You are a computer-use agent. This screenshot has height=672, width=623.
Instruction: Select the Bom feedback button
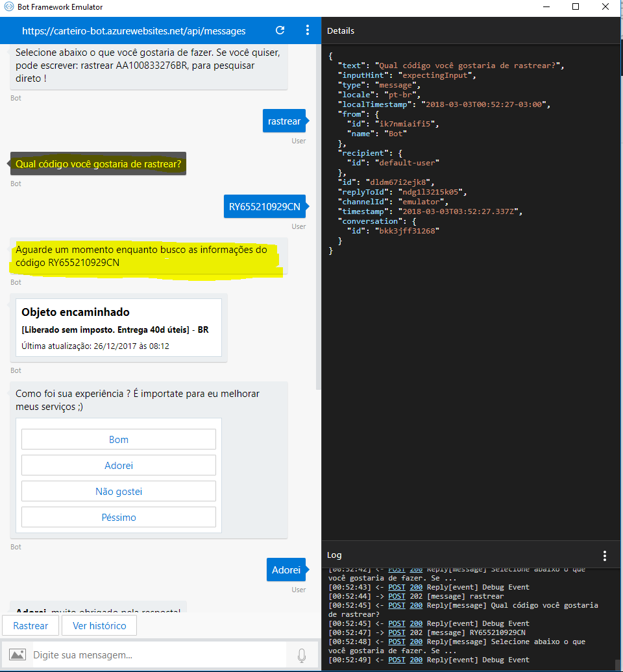119,439
